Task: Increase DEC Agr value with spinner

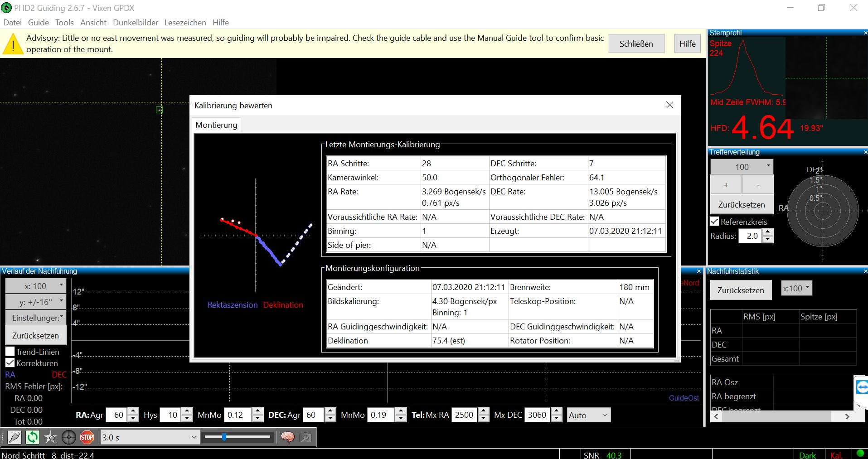Action: pos(330,411)
